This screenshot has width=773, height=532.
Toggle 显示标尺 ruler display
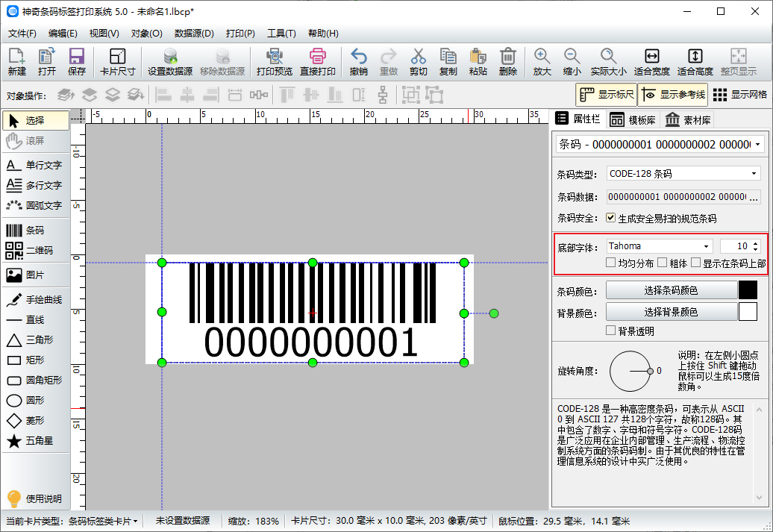click(x=607, y=95)
